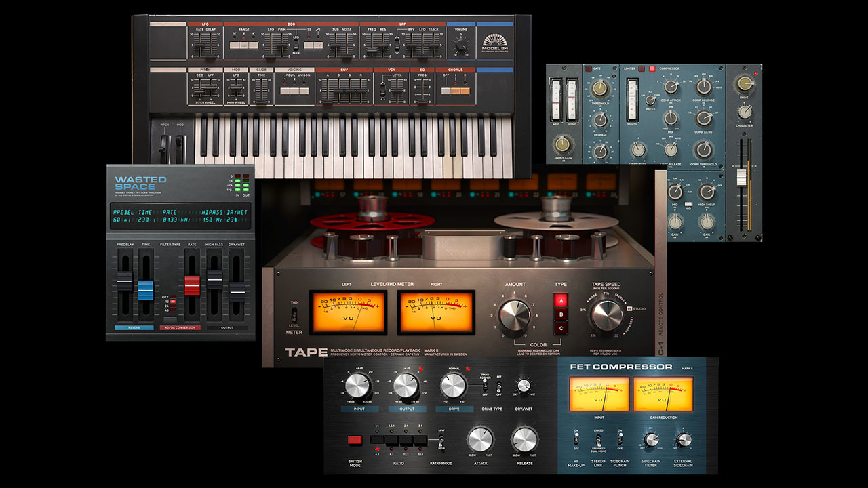Select tape color Type C

561,329
